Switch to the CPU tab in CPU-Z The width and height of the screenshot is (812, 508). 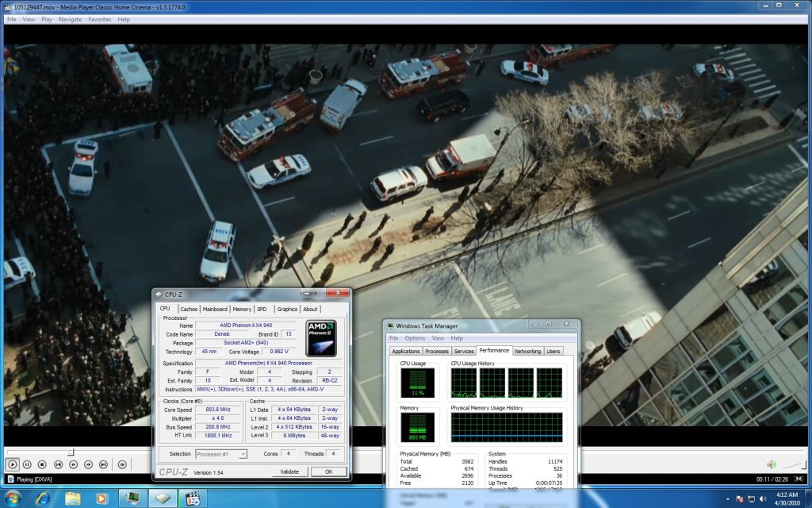click(x=165, y=309)
